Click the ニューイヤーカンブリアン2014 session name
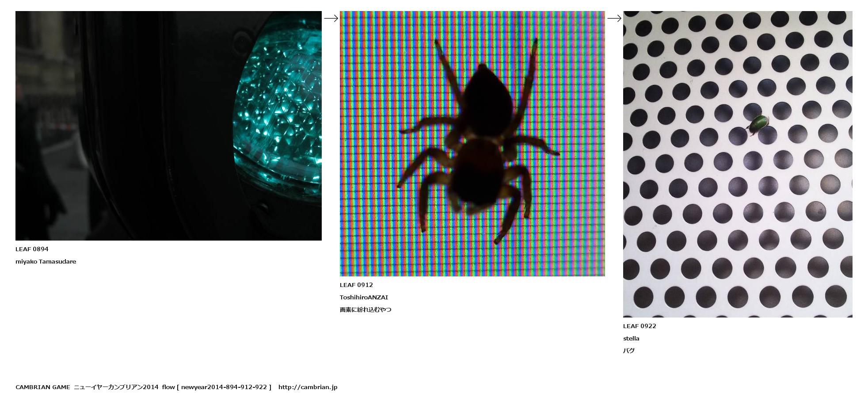The width and height of the screenshot is (868, 398). [x=116, y=387]
